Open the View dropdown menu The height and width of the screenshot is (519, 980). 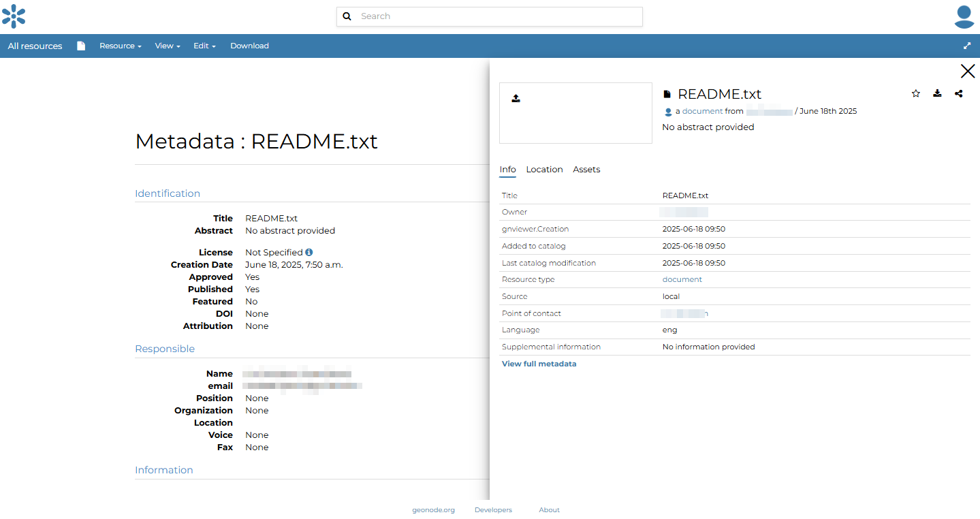coord(168,46)
